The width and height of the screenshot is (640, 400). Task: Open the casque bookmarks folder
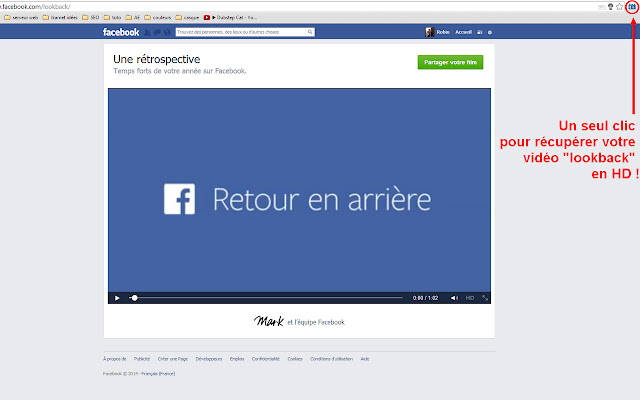(x=187, y=18)
